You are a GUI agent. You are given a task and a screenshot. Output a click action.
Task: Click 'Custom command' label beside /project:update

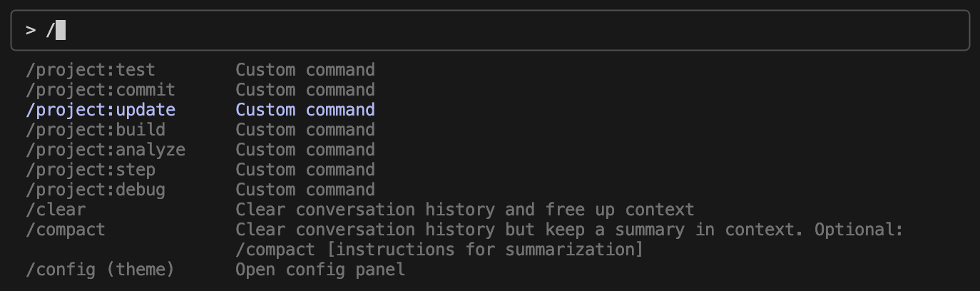(305, 110)
